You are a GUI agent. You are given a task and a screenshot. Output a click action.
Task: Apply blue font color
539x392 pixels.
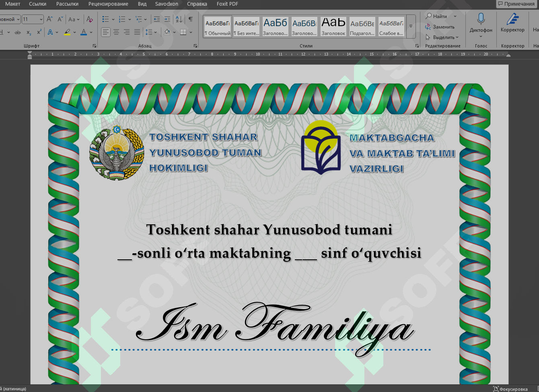coord(84,32)
